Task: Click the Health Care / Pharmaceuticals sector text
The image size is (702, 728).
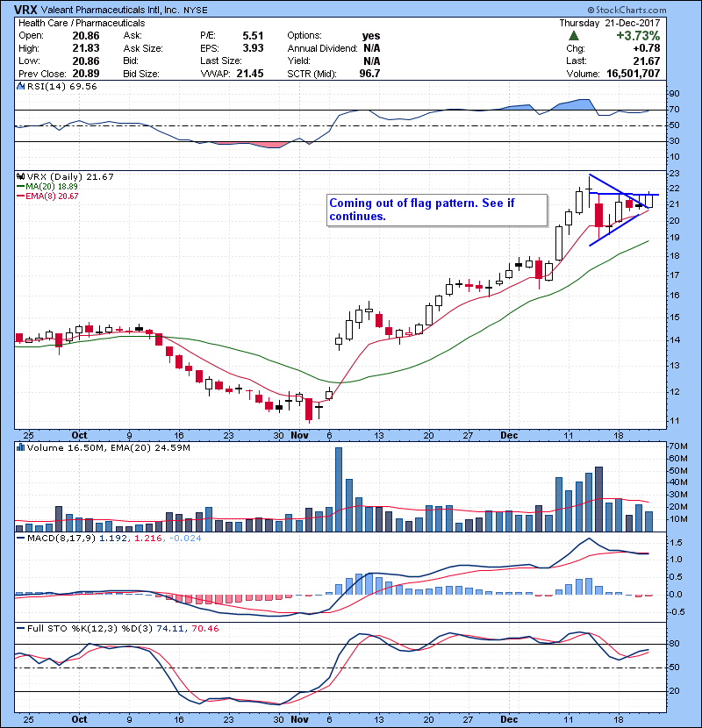Action: click(x=82, y=23)
